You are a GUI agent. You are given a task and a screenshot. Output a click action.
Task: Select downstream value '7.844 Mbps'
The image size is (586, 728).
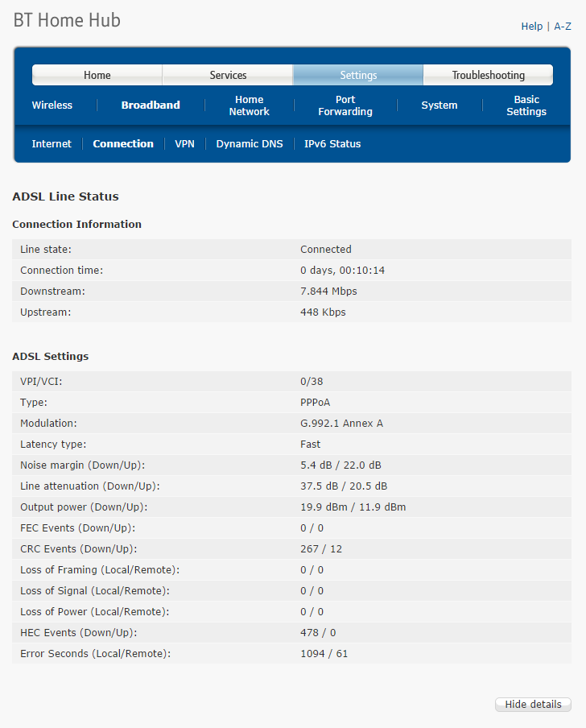(328, 291)
